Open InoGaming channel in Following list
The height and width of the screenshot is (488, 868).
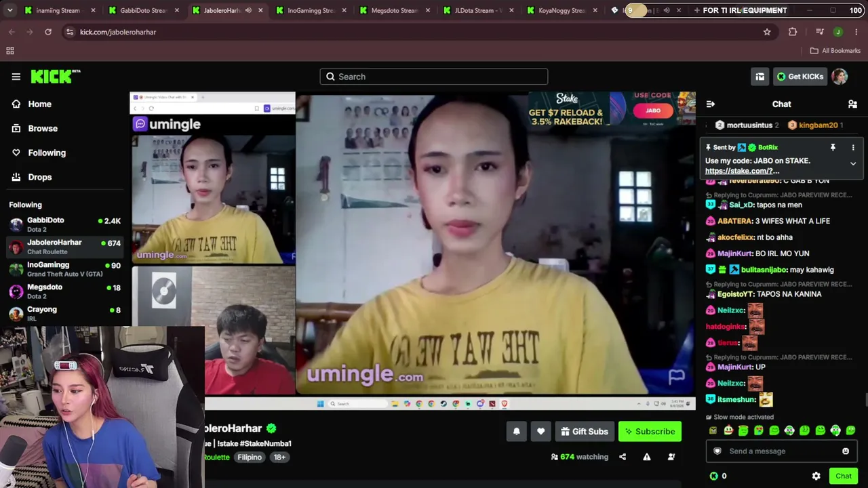(64, 269)
